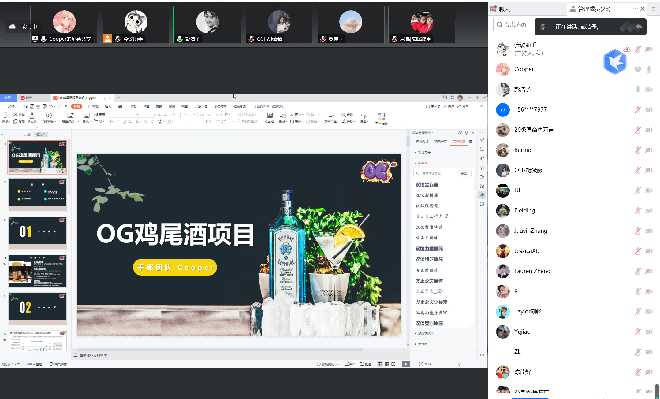660x399 pixels.
Task: Click the highlighted icon in the right vertical toolbar
Action: (x=482, y=195)
